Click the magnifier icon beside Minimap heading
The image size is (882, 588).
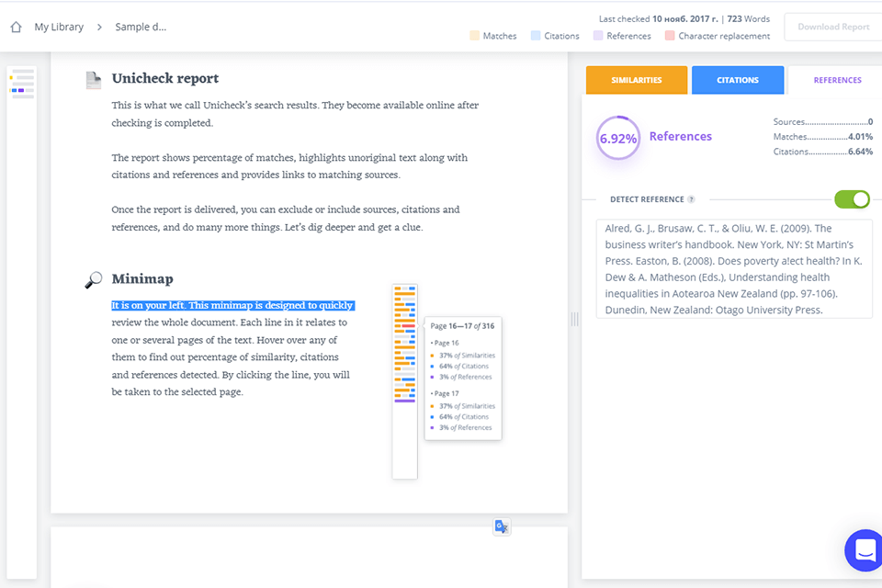(93, 279)
